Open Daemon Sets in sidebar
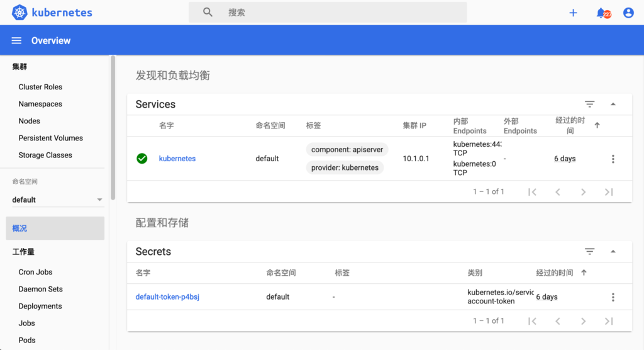The width and height of the screenshot is (644, 350). click(x=41, y=289)
